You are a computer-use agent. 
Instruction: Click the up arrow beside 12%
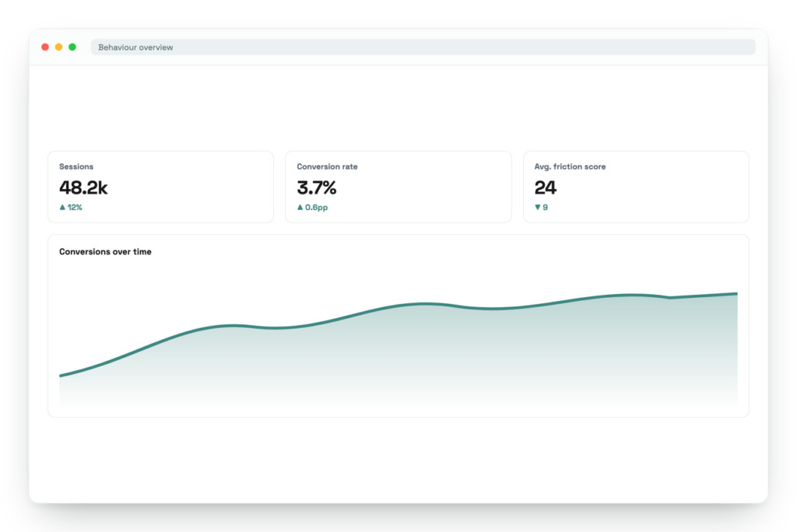[x=62, y=208]
